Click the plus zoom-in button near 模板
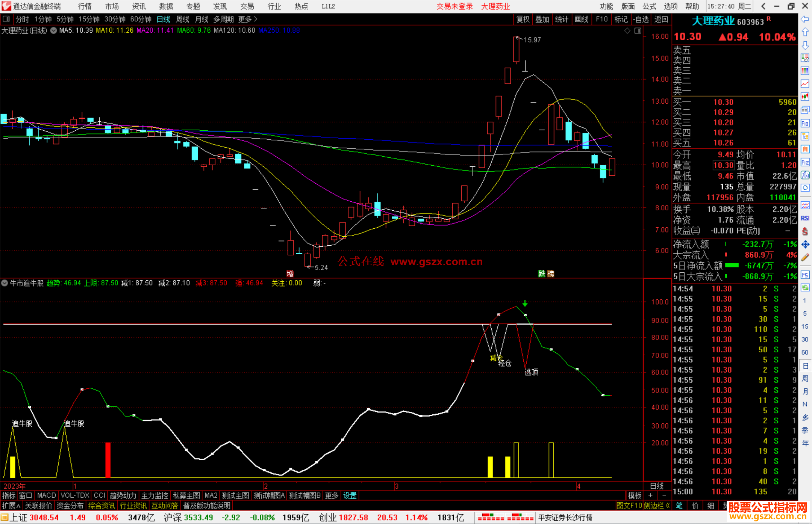The height and width of the screenshot is (524, 812). point(651,495)
